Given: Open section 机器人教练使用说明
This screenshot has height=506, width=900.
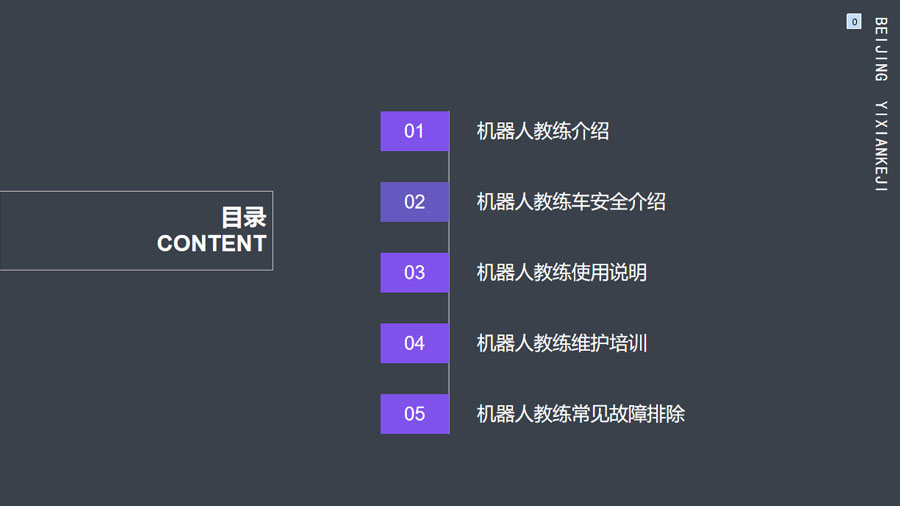Looking at the screenshot, I should pos(561,272).
